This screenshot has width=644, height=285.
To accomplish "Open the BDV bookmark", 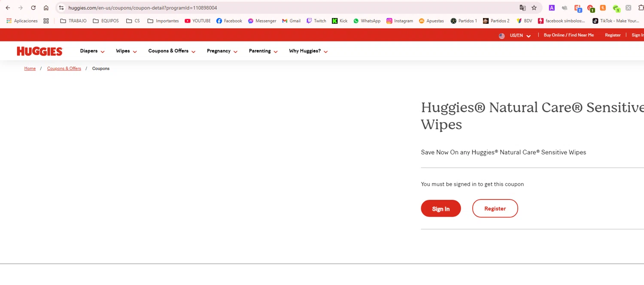I will point(524,21).
